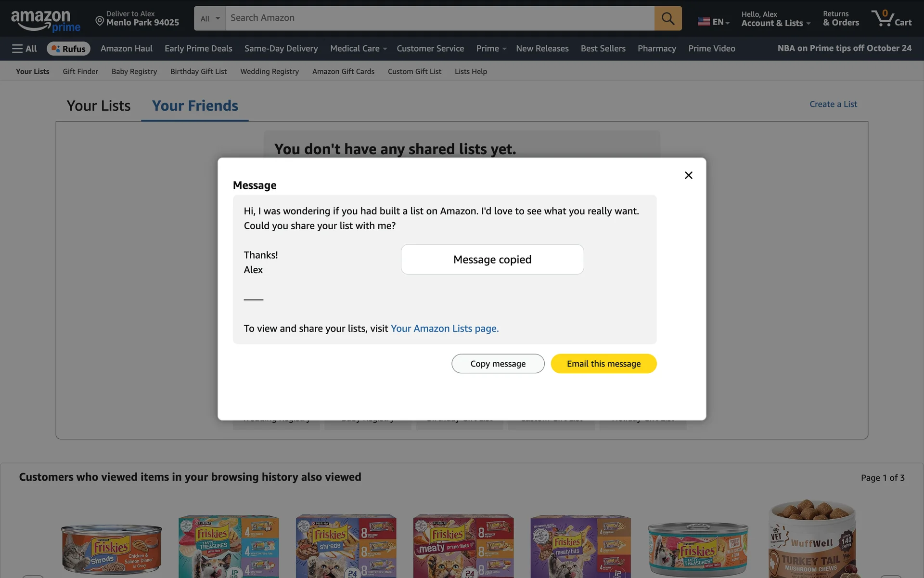Expand the search category All dropdown

[x=210, y=18]
